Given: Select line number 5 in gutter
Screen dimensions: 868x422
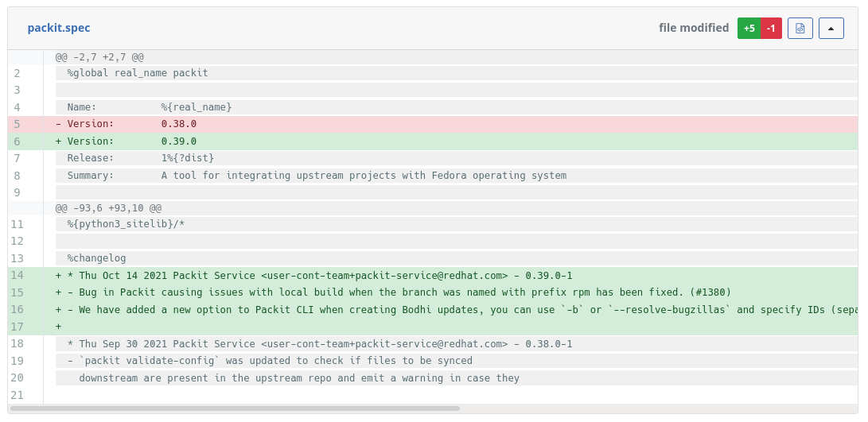Looking at the screenshot, I should coord(18,124).
